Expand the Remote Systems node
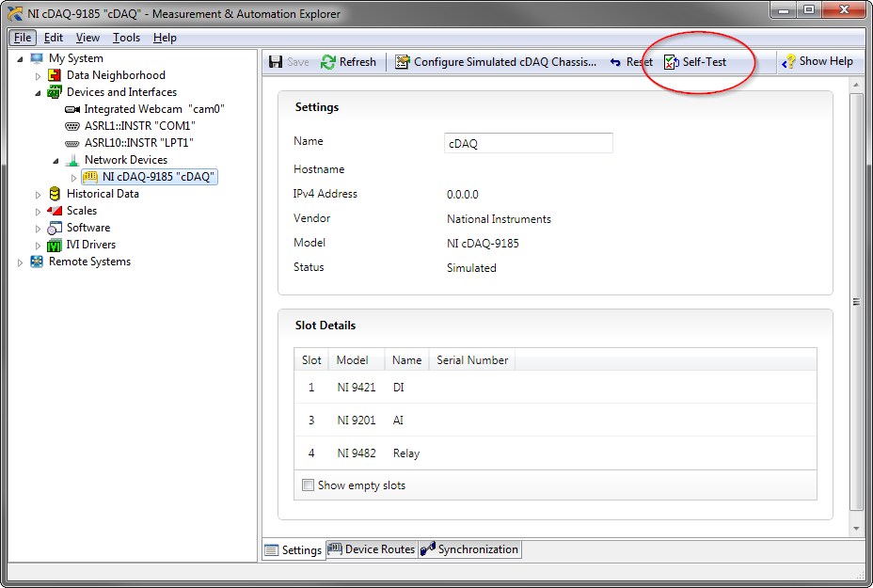 click(x=20, y=262)
